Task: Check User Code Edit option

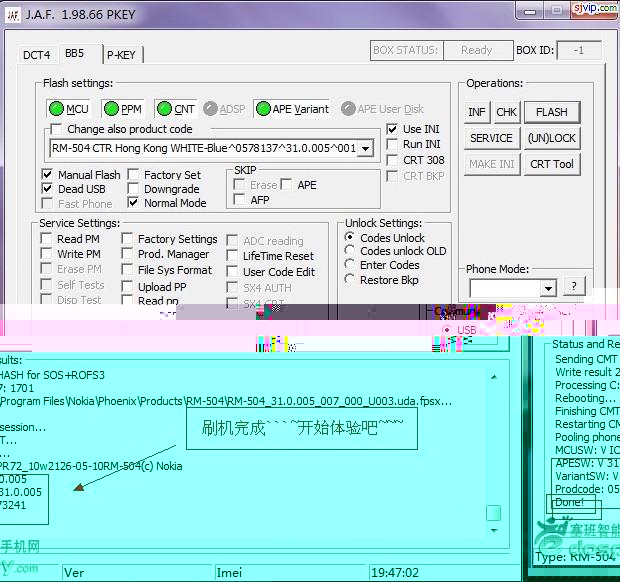Action: 232,272
